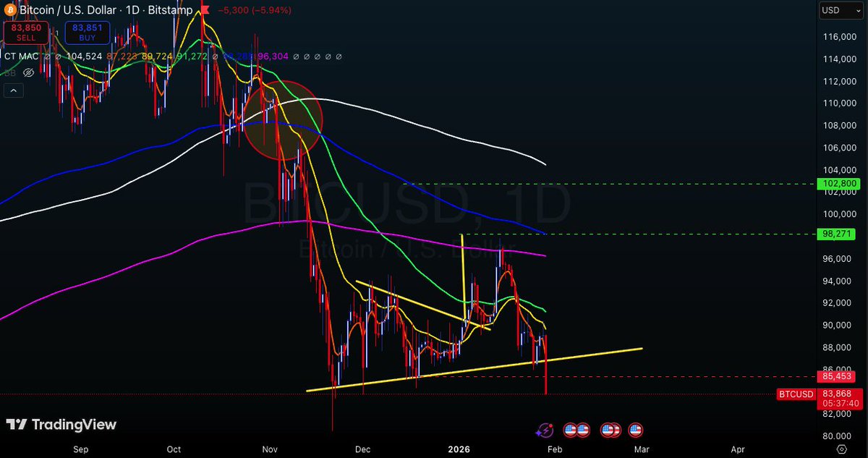
Task: Click the Sep label on time axis
Action: (x=81, y=449)
